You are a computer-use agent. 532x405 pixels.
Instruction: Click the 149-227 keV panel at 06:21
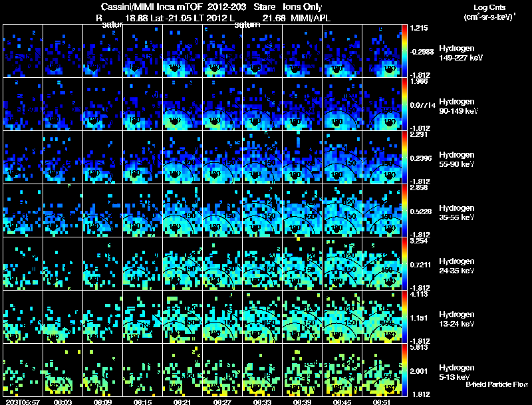point(182,51)
